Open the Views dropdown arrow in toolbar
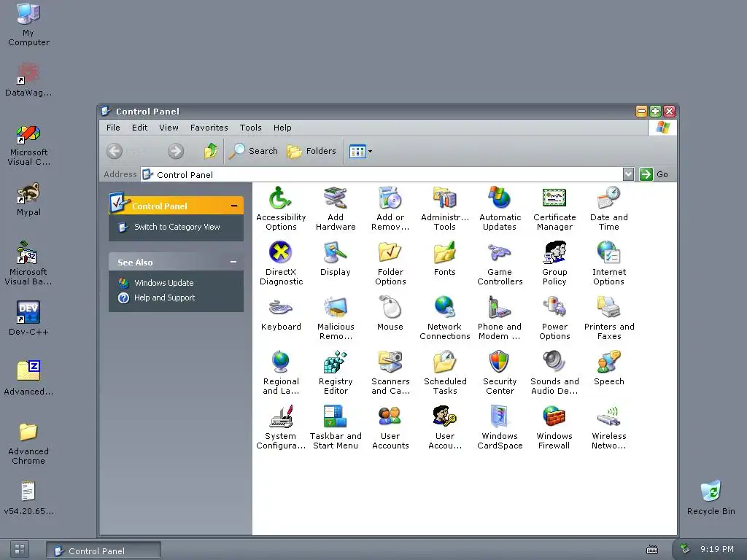747x560 pixels. [370, 152]
